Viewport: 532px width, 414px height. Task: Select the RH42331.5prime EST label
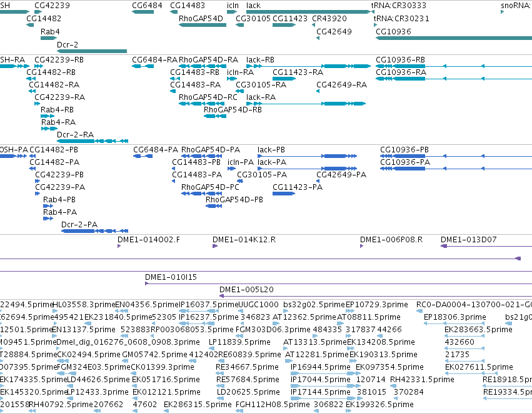click(x=422, y=379)
